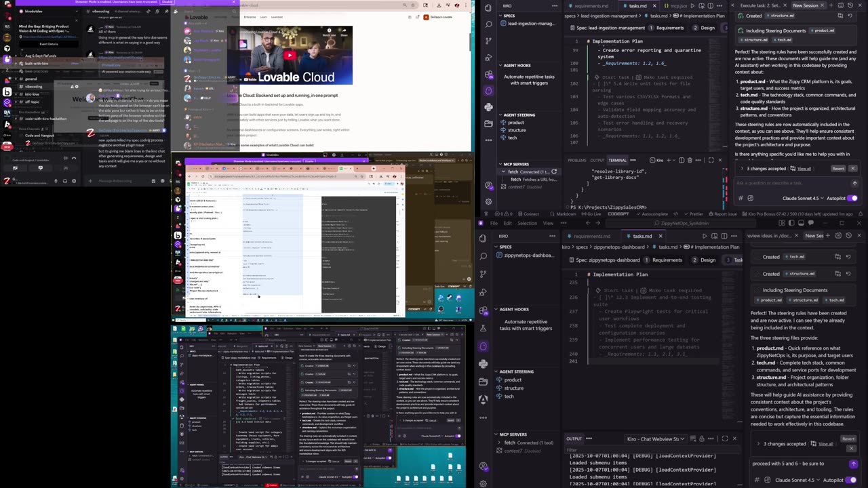Click Revert in top Kiro chat
The image size is (868, 488).
pyautogui.click(x=838, y=168)
